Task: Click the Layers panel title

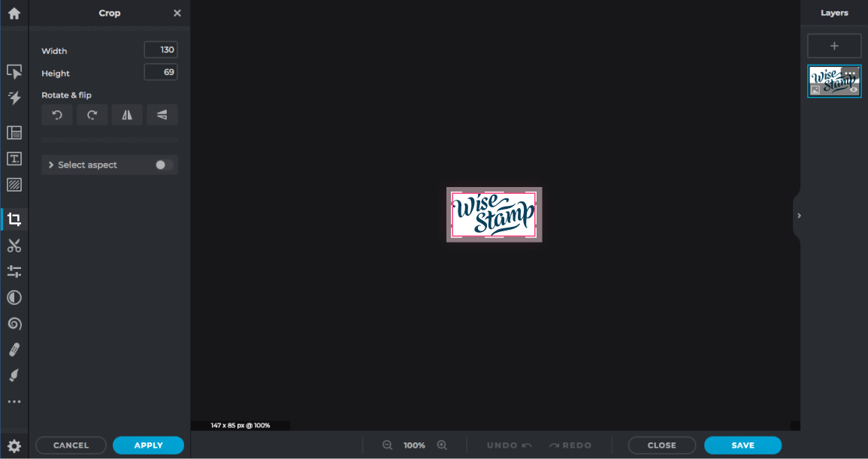Action: tap(834, 13)
